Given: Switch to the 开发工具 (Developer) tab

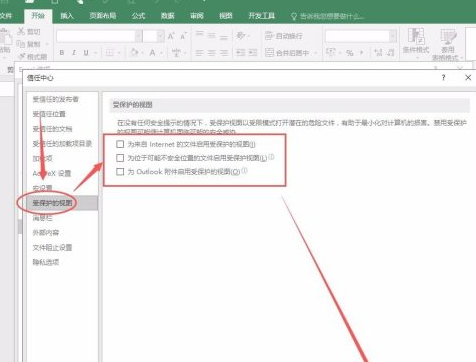Looking at the screenshot, I should 261,15.
